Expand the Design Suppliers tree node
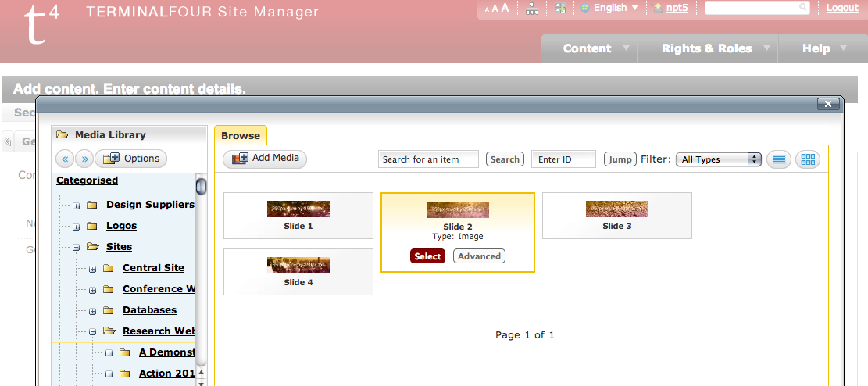868x386 pixels. (76, 206)
